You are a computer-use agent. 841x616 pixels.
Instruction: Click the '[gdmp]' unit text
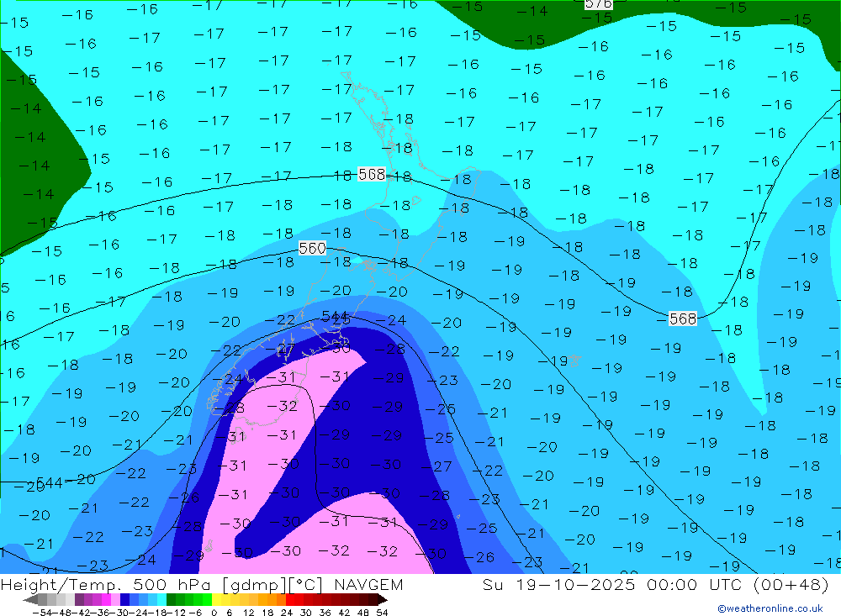(x=253, y=585)
